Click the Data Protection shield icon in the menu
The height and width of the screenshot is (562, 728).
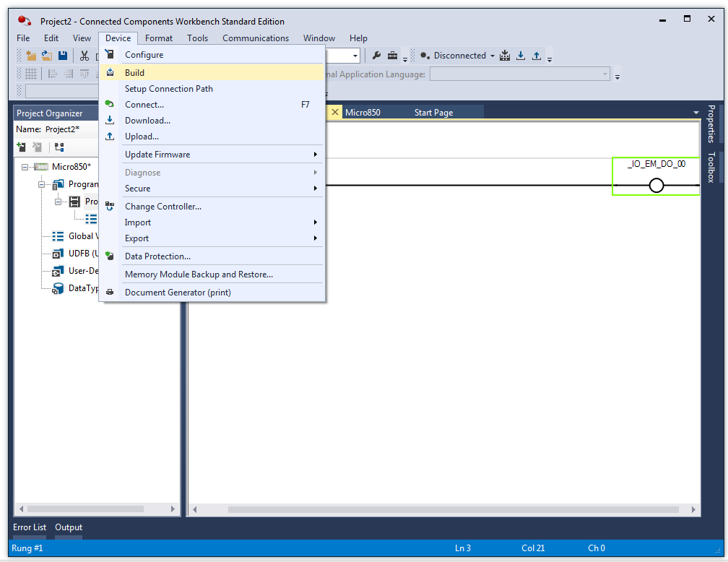110,256
